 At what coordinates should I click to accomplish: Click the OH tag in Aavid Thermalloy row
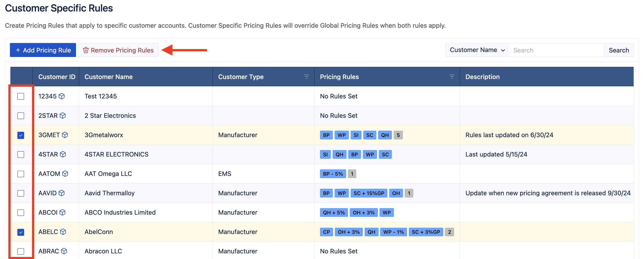point(396,193)
